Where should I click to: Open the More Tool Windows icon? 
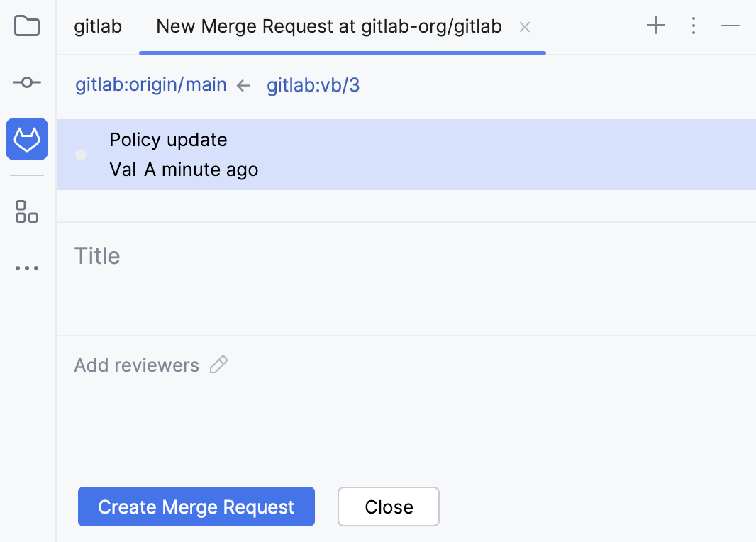click(x=26, y=267)
